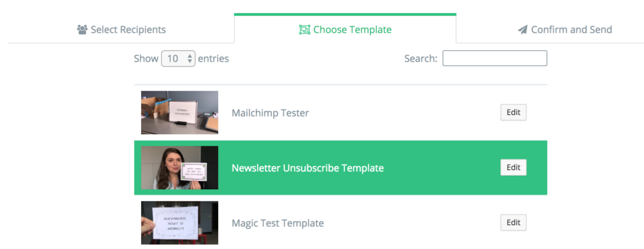Click the paper plane icon beside Confirm and Send
The height and width of the screenshot is (249, 644).
point(522,30)
